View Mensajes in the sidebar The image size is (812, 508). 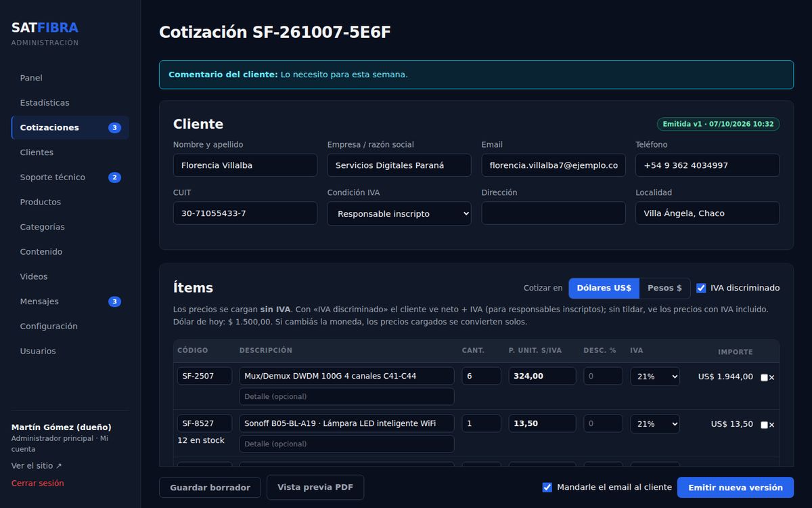coord(70,301)
